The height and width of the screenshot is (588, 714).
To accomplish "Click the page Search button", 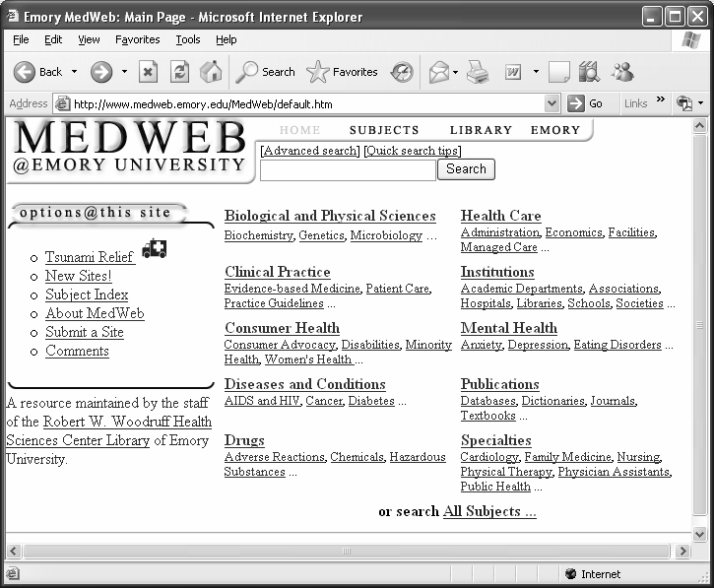I will [x=466, y=169].
